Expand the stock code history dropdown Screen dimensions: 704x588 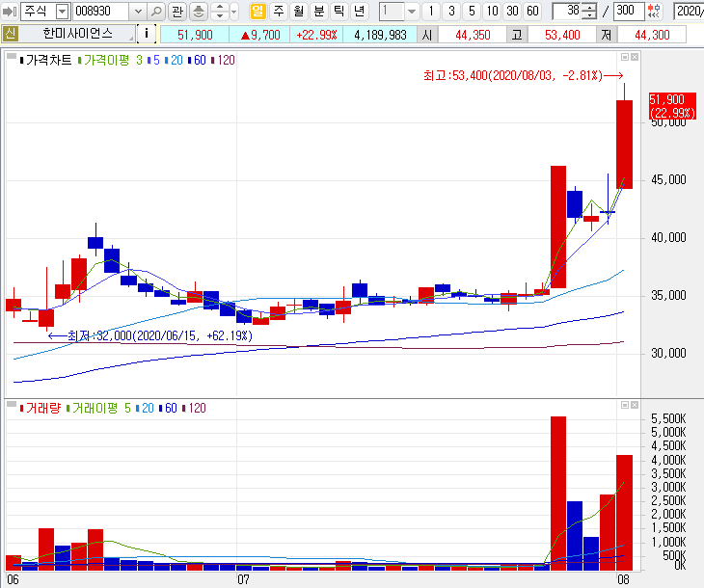point(138,12)
